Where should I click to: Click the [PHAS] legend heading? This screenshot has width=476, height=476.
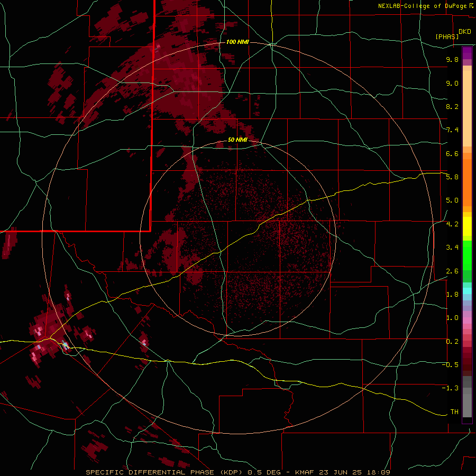click(x=447, y=36)
